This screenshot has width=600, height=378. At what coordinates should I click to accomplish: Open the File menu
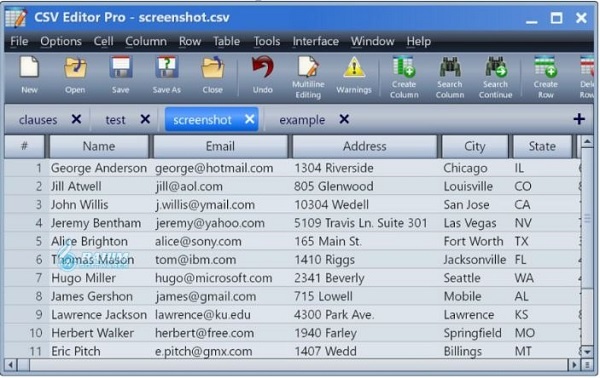(19, 41)
